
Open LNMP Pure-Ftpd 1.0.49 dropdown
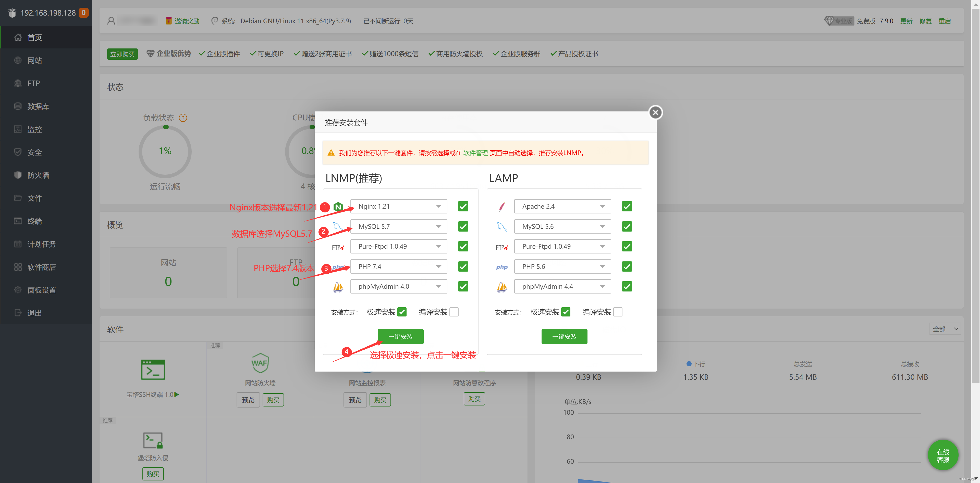pyautogui.click(x=399, y=247)
